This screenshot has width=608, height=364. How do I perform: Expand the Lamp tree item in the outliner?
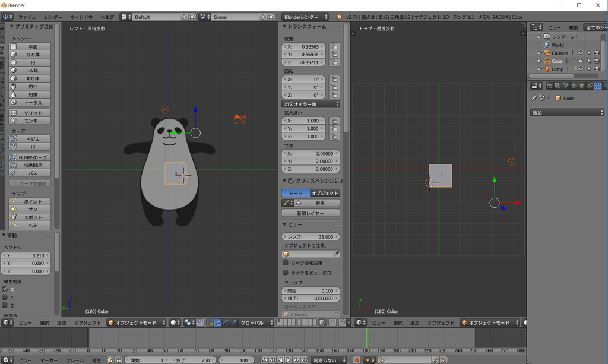pos(539,69)
